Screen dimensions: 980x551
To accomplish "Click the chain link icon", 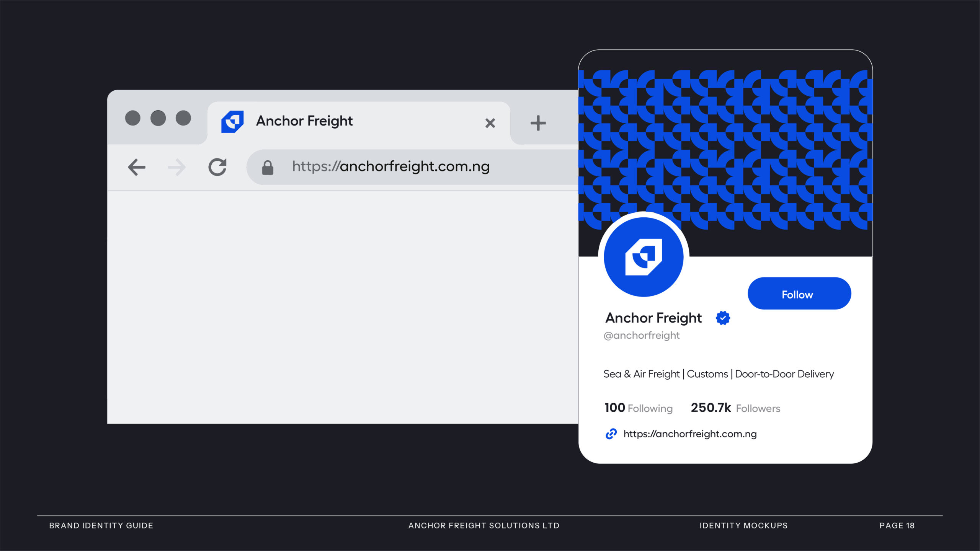I will 611,434.
